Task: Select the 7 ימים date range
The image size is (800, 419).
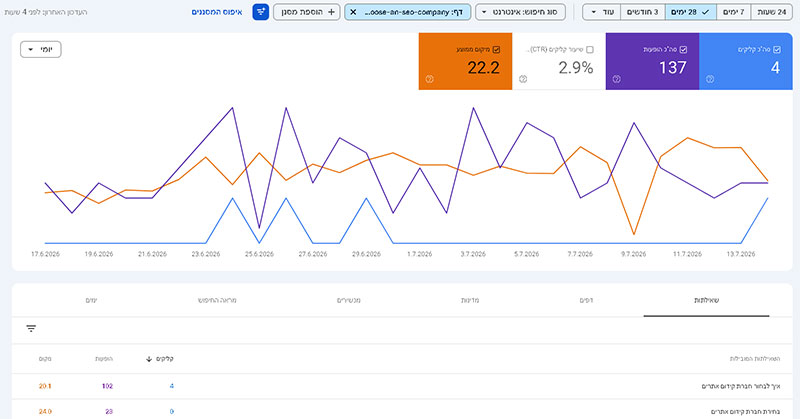Action: point(734,12)
